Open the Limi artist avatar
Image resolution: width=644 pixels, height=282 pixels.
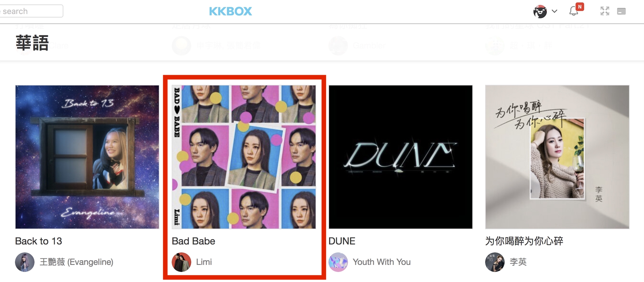click(181, 262)
